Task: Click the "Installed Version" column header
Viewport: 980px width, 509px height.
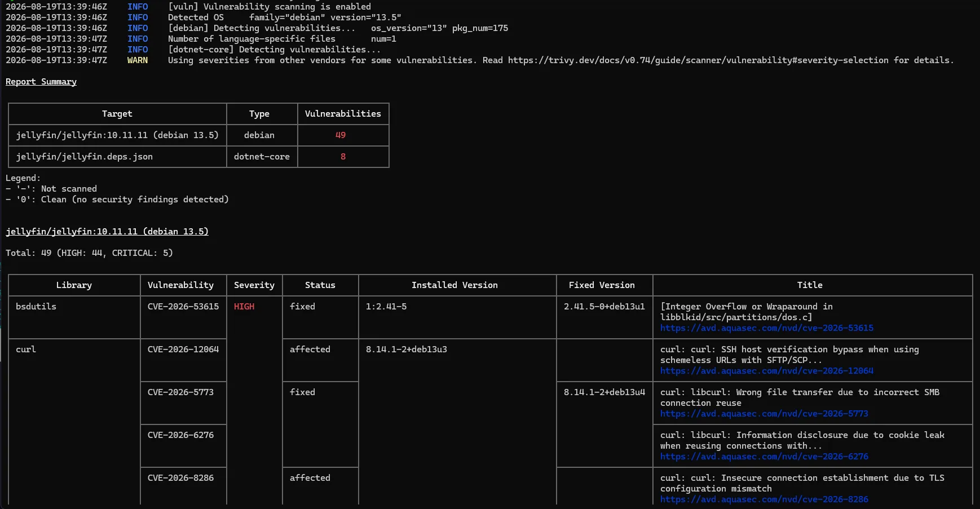Action: 454,285
